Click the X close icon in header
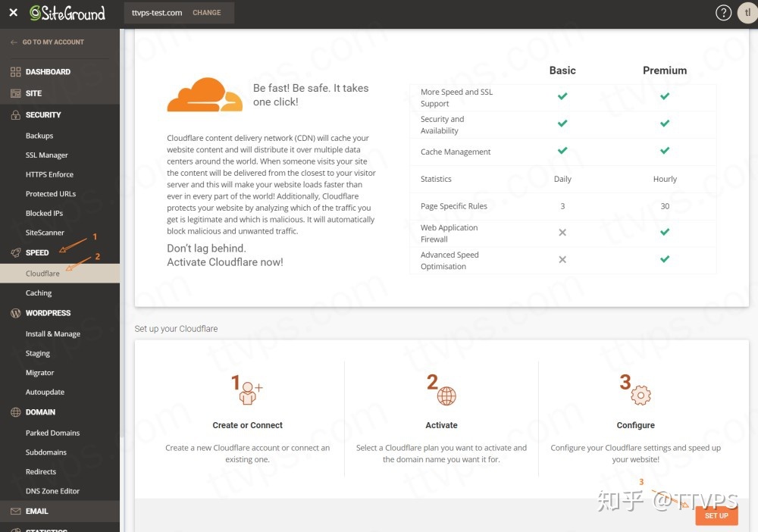The height and width of the screenshot is (532, 758). point(13,13)
